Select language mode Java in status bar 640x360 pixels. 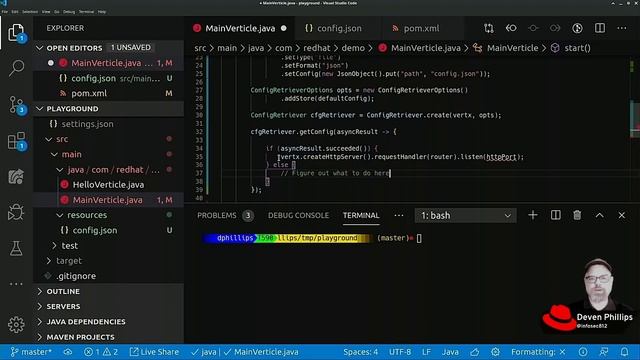pyautogui.click(x=450, y=352)
